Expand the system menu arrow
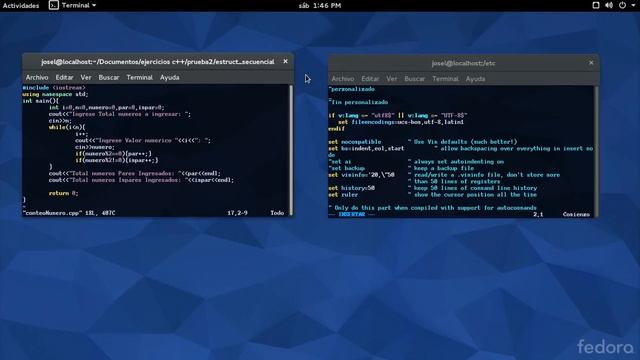This screenshot has height=360, width=640. tap(633, 5)
